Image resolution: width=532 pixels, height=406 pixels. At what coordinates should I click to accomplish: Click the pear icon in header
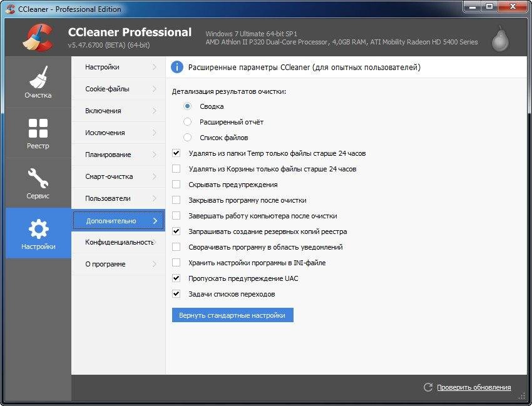point(500,39)
